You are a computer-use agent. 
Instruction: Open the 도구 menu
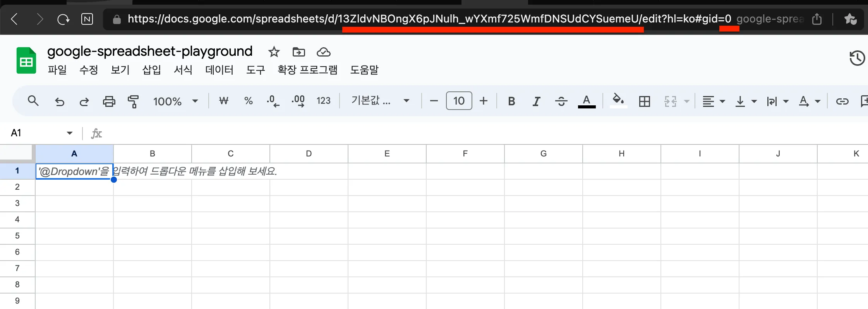coord(256,70)
